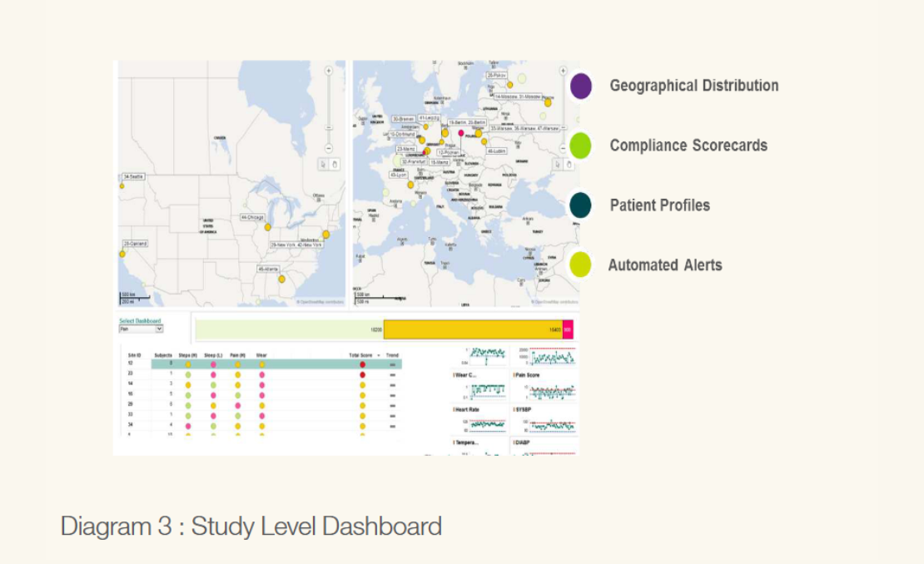Click the Heart Rate chart thumbnail
The width and height of the screenshot is (924, 564).
[480, 423]
